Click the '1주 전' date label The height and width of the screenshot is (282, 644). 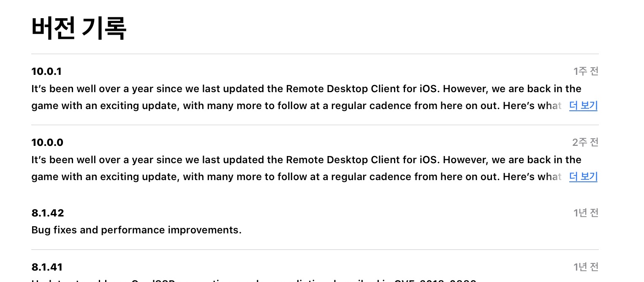click(x=586, y=71)
